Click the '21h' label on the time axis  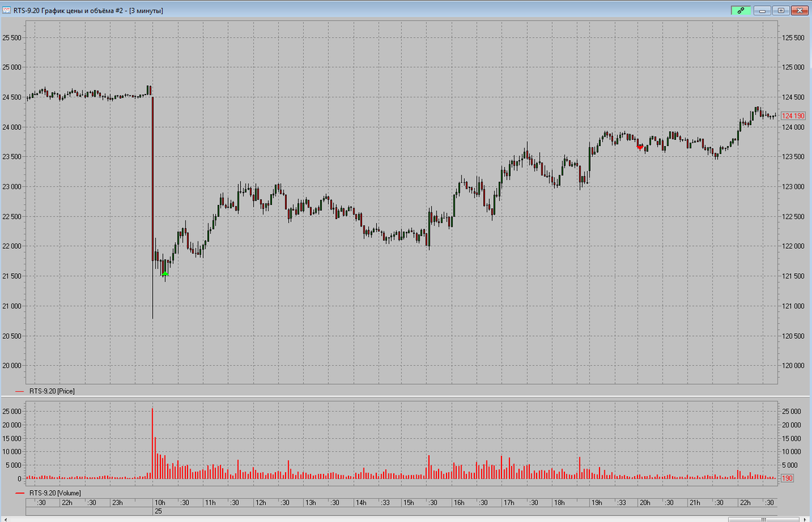(694, 502)
